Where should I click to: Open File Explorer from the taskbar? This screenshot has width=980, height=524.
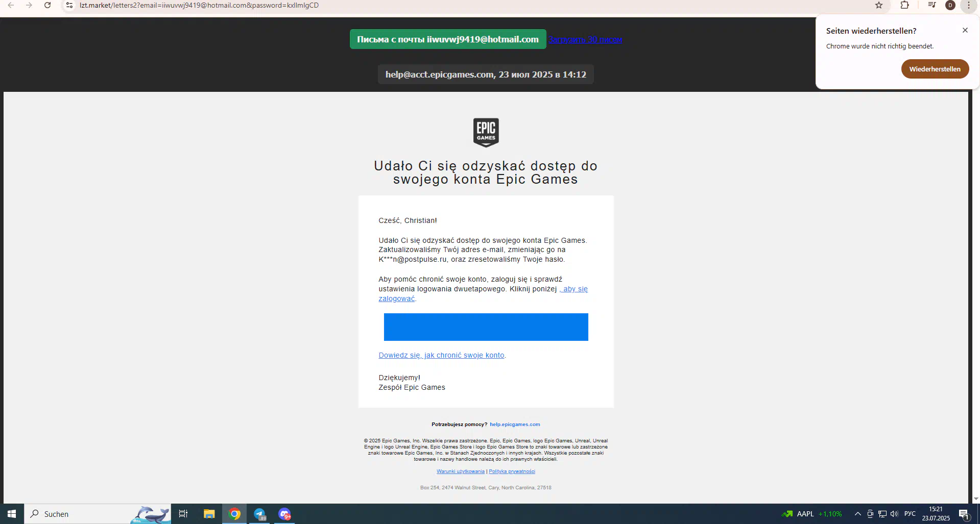[209, 514]
